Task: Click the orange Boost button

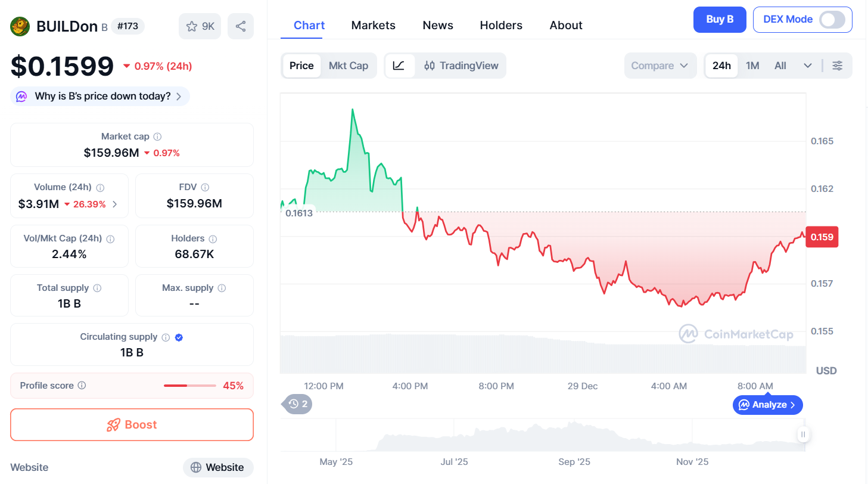Action: click(x=132, y=424)
